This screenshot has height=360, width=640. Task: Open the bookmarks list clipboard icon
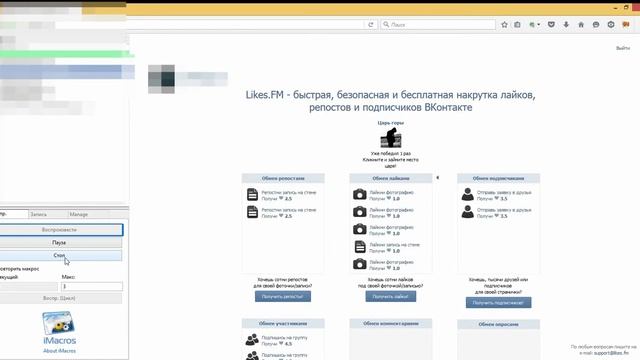[x=518, y=24]
